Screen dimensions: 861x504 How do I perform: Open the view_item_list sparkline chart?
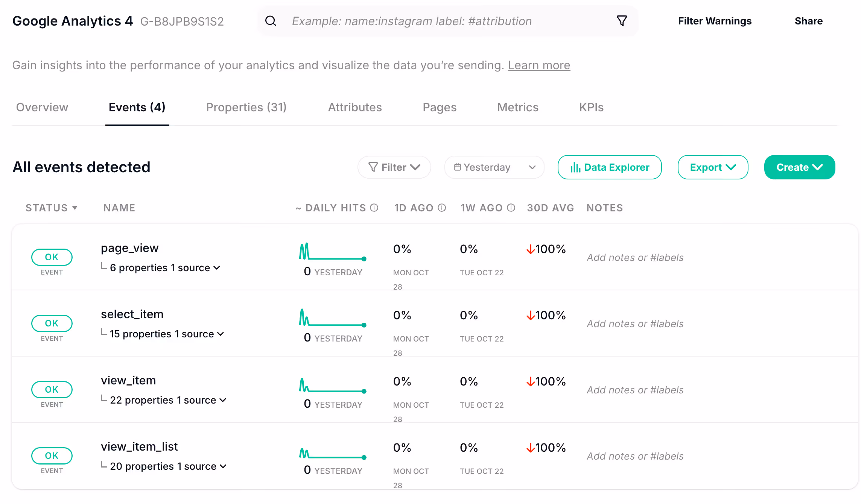333,454
